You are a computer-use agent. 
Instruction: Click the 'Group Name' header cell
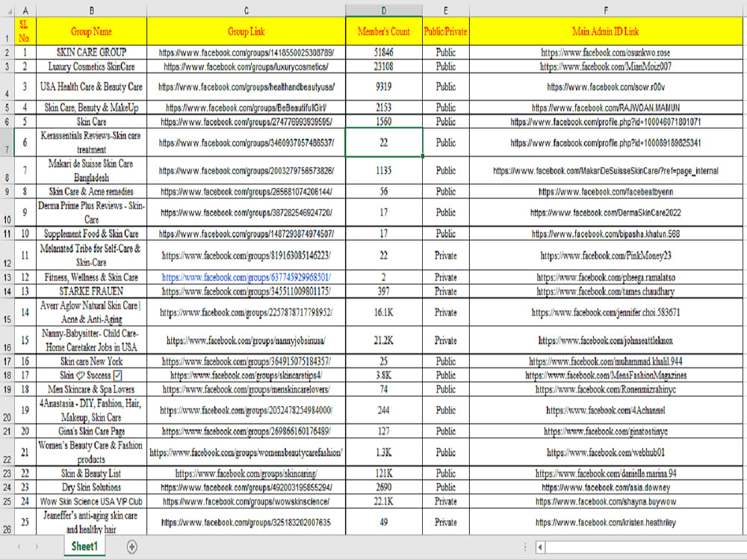point(91,31)
